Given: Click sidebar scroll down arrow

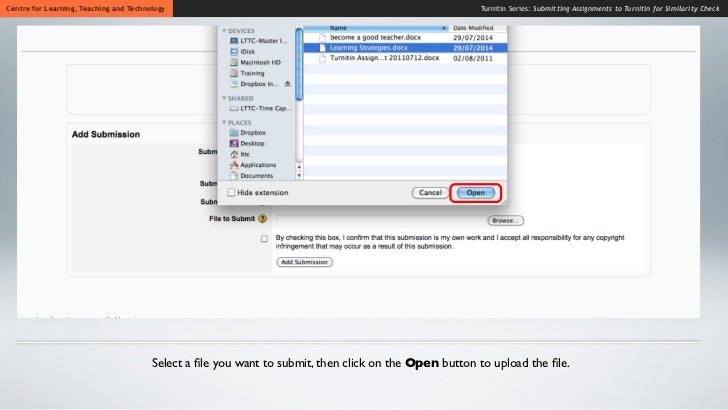Looking at the screenshot, I should click(299, 176).
